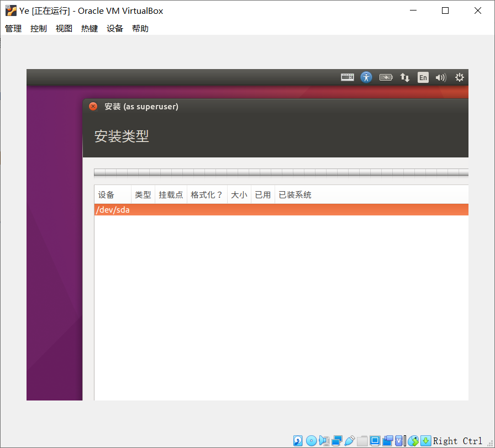This screenshot has height=448, width=495.
Task: Open the 帮助 menu
Action: point(140,28)
